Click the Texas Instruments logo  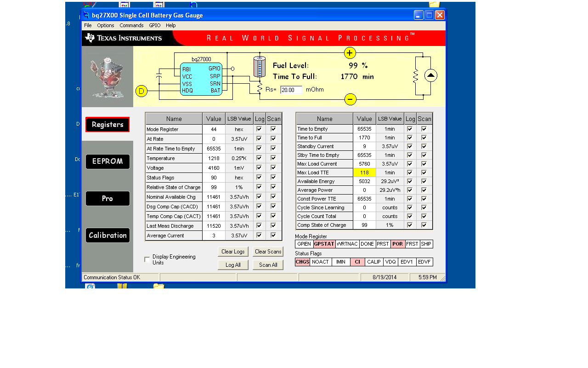pos(124,38)
